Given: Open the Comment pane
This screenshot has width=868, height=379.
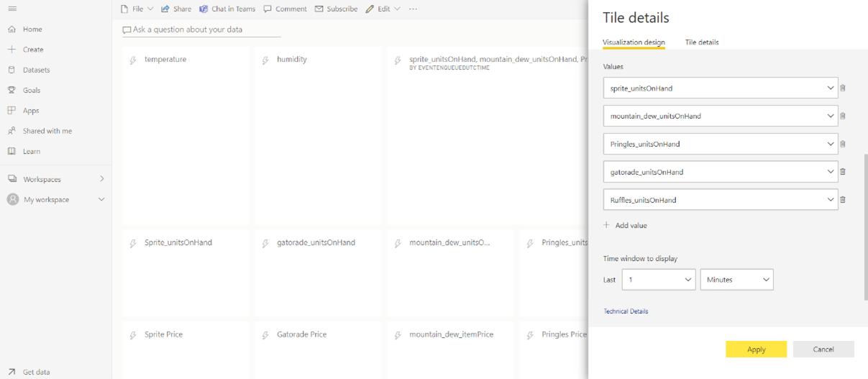Looking at the screenshot, I should click(x=285, y=9).
